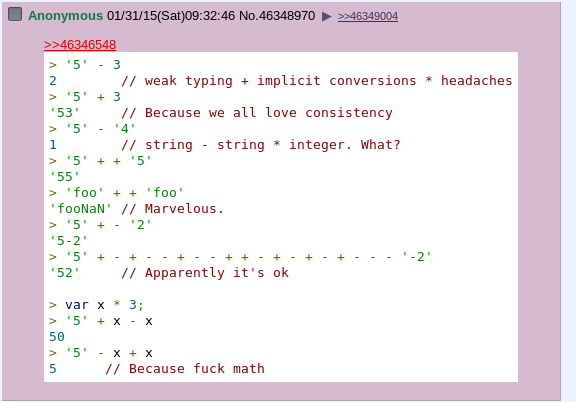Click the "var x * 3;" declaration line
Image resolution: width=576 pixels, height=402 pixels.
(96, 305)
